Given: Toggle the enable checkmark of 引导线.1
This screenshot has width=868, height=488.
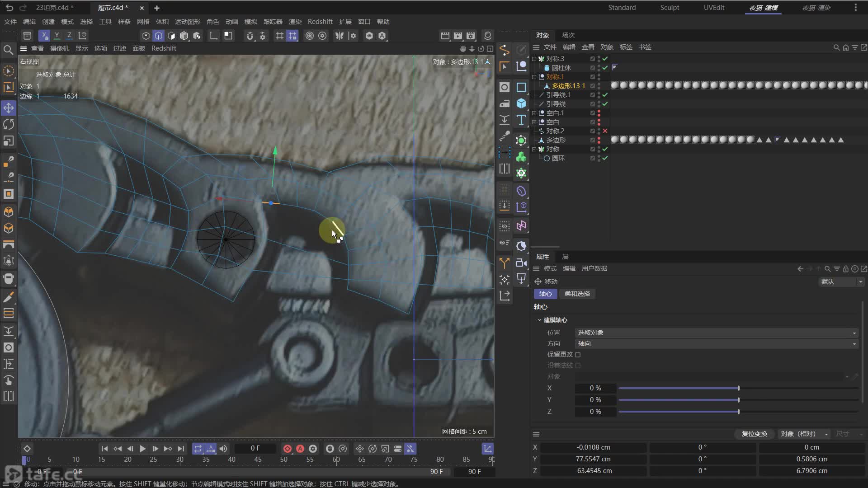Looking at the screenshot, I should tap(605, 95).
